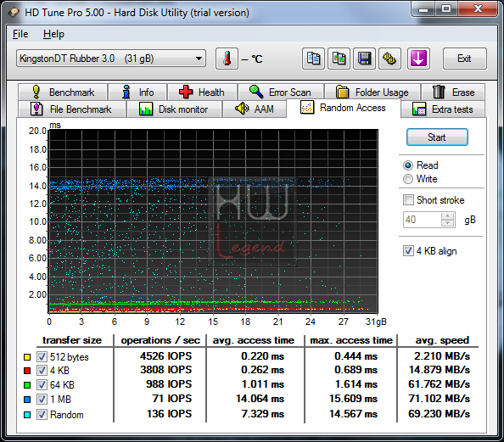Image resolution: width=504 pixels, height=442 pixels.
Task: Click the 15.609 ms max access time
Action: click(x=353, y=399)
